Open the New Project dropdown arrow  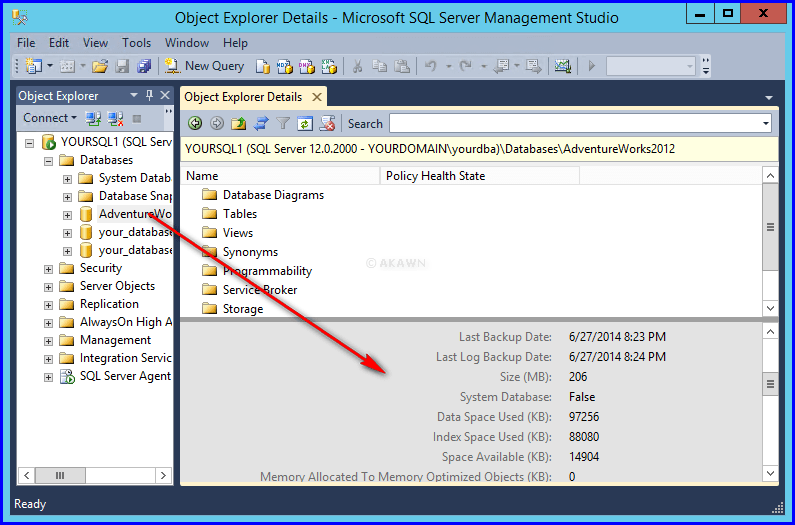50,66
